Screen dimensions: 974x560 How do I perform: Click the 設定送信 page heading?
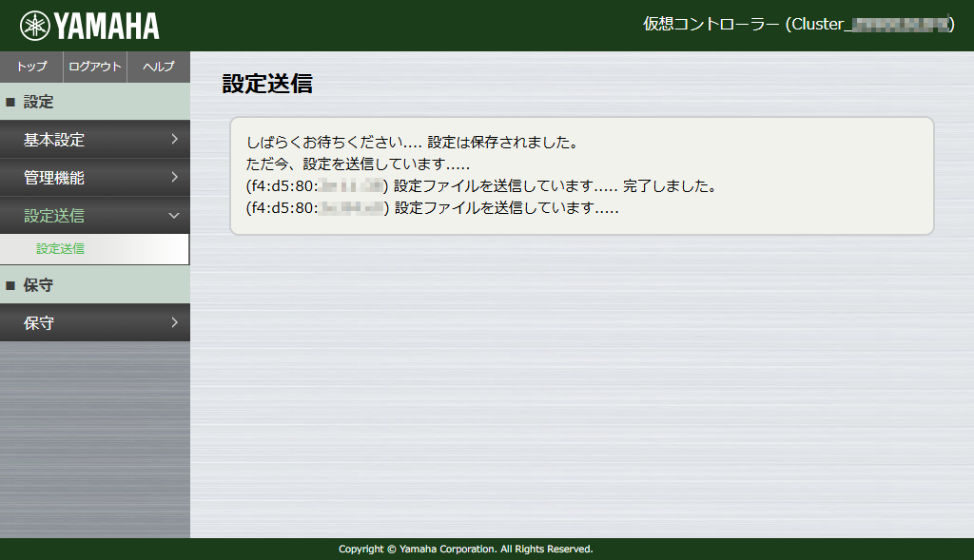[x=267, y=84]
